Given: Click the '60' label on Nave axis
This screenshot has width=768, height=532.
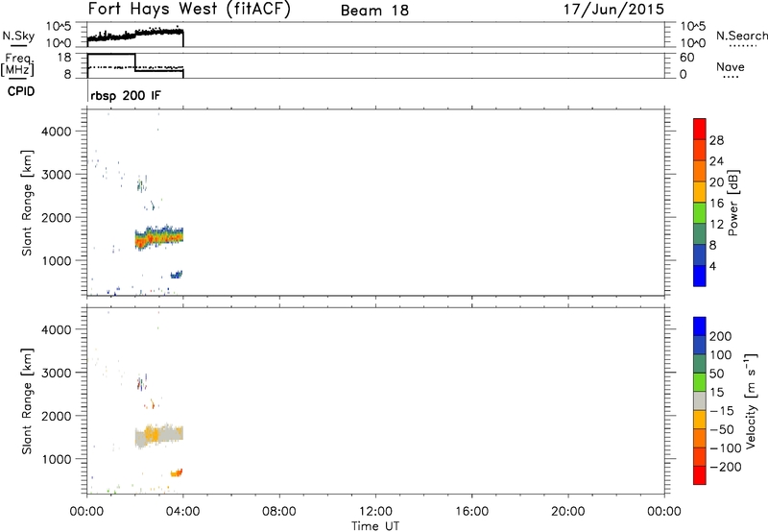Looking at the screenshot, I should pyautogui.click(x=687, y=58).
